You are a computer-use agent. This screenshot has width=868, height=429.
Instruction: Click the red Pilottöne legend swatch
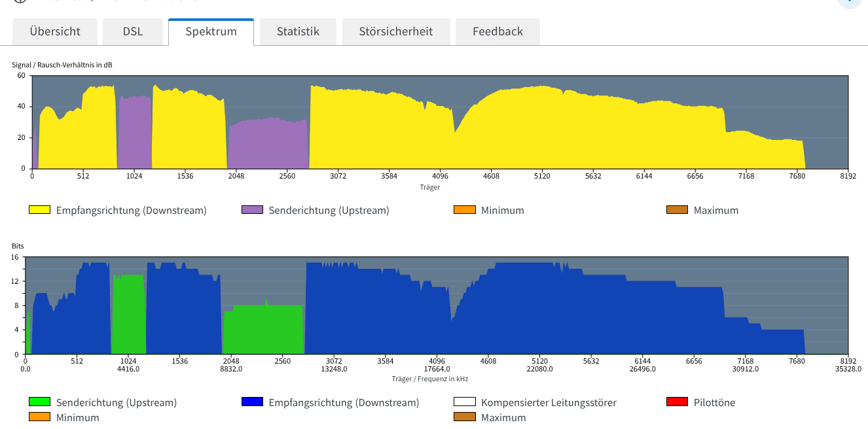coord(677,402)
